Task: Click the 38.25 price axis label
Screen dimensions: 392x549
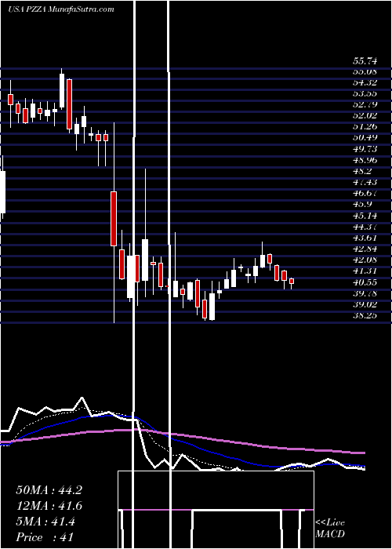Action: (x=365, y=315)
